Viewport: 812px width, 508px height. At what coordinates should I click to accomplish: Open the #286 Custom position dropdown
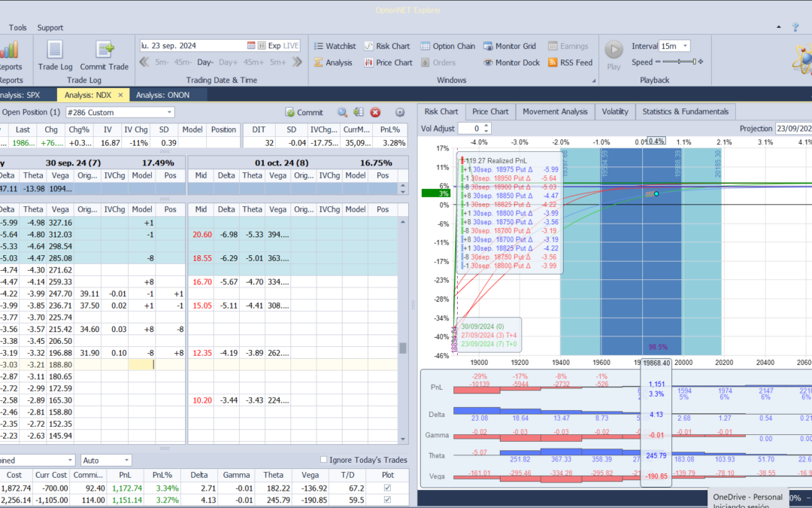coord(169,112)
